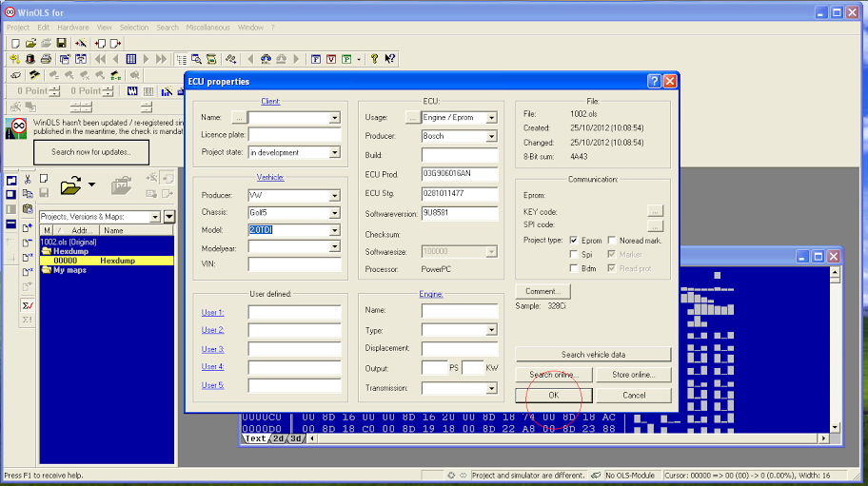Toggle the Marker checkbox
The height and width of the screenshot is (486, 868).
tap(612, 254)
